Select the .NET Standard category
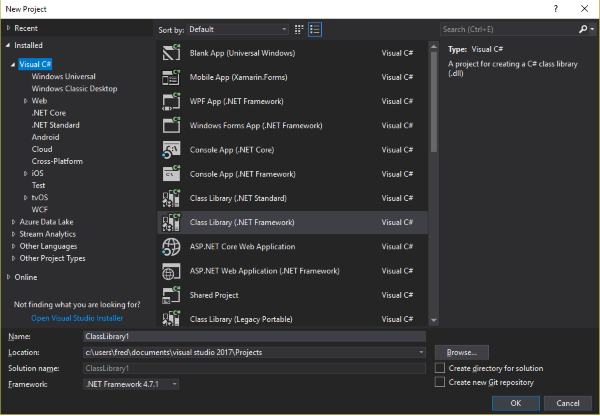 pyautogui.click(x=55, y=125)
